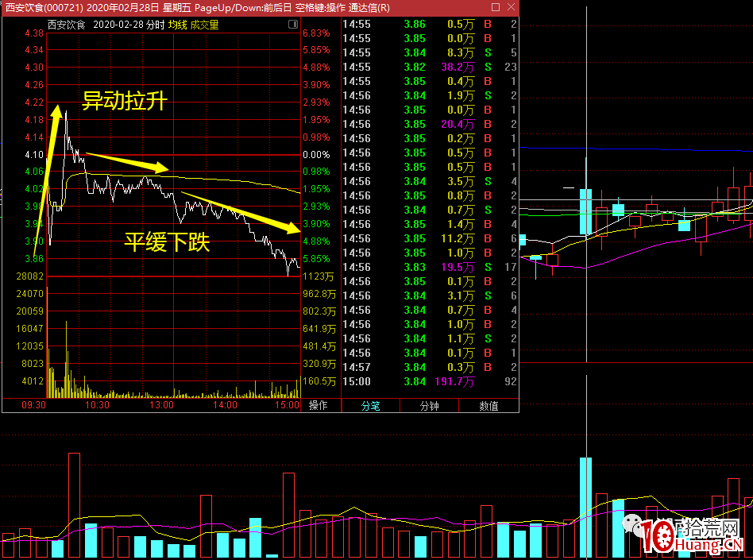Close the 西安饮食 intraday popup window
Screen dimensions: 753x560
(510, 7)
